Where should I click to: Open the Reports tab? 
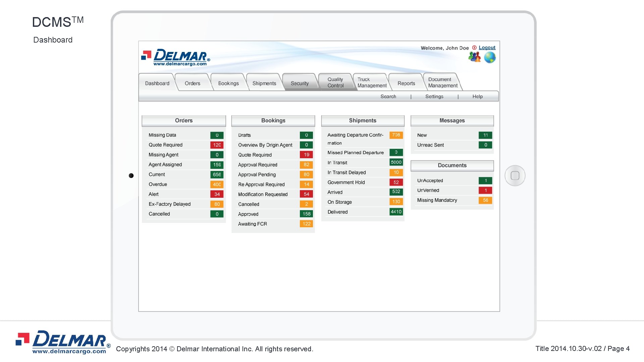pyautogui.click(x=406, y=83)
